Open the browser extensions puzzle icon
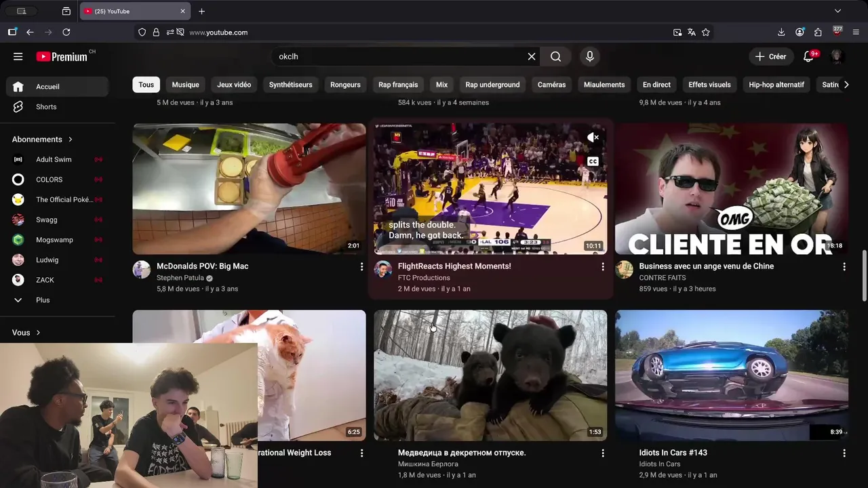This screenshot has width=868, height=488. pyautogui.click(x=818, y=32)
